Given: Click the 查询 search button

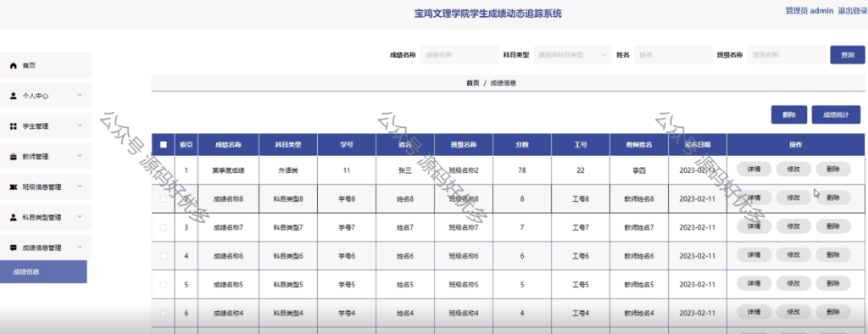Looking at the screenshot, I should point(847,55).
